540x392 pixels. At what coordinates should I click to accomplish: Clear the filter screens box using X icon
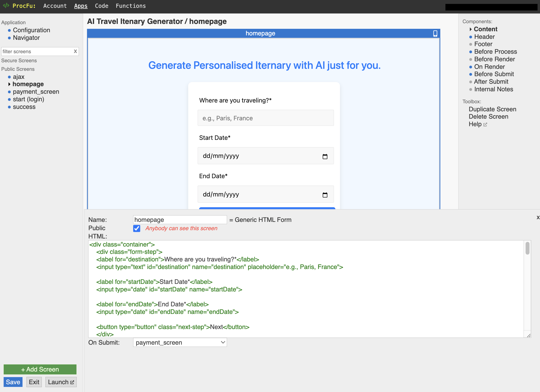pyautogui.click(x=75, y=52)
